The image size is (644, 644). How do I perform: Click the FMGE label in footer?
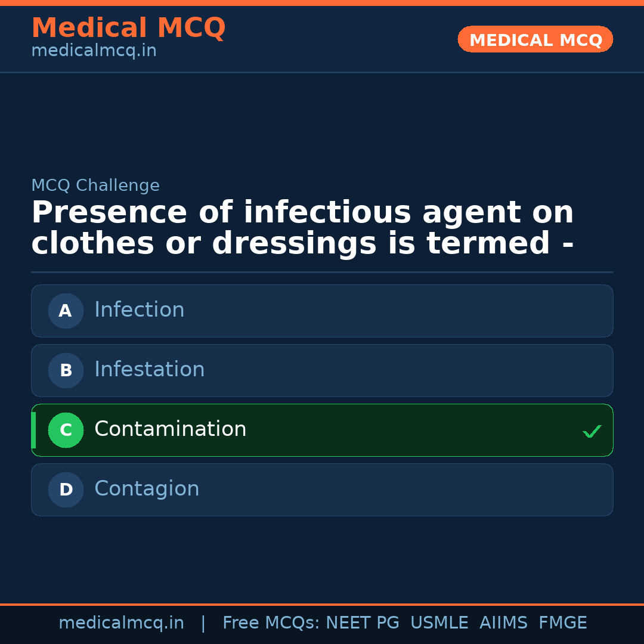point(562,623)
